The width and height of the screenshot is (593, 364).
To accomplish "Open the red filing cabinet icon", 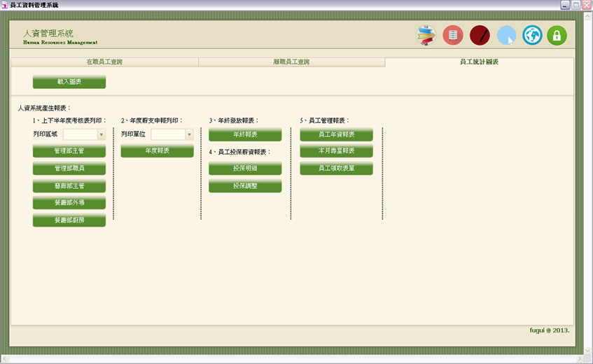I will click(453, 35).
